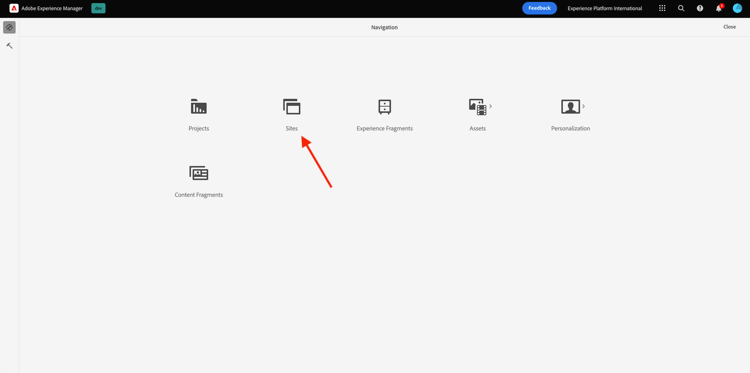Open the Experience Fragments cabinet icon
The width and height of the screenshot is (750, 373).
tap(385, 107)
